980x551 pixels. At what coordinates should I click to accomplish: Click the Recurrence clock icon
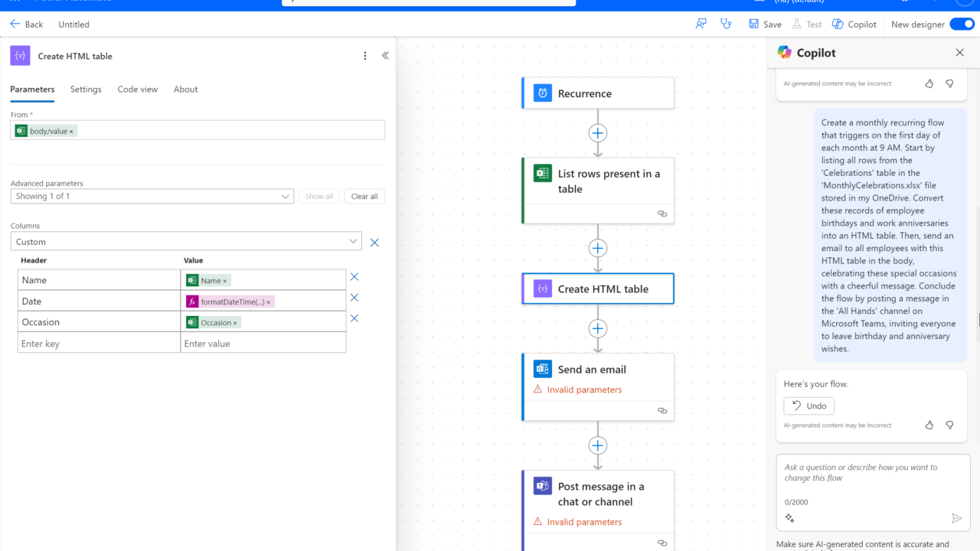543,93
